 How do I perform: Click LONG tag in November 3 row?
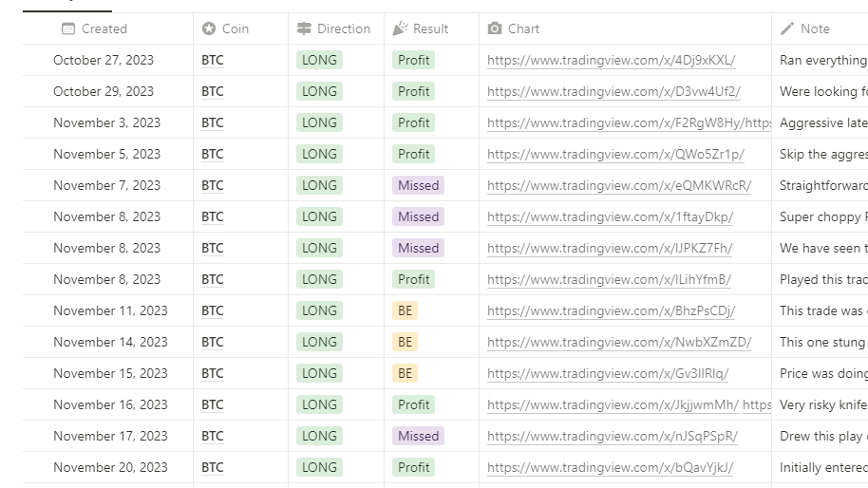tap(319, 122)
